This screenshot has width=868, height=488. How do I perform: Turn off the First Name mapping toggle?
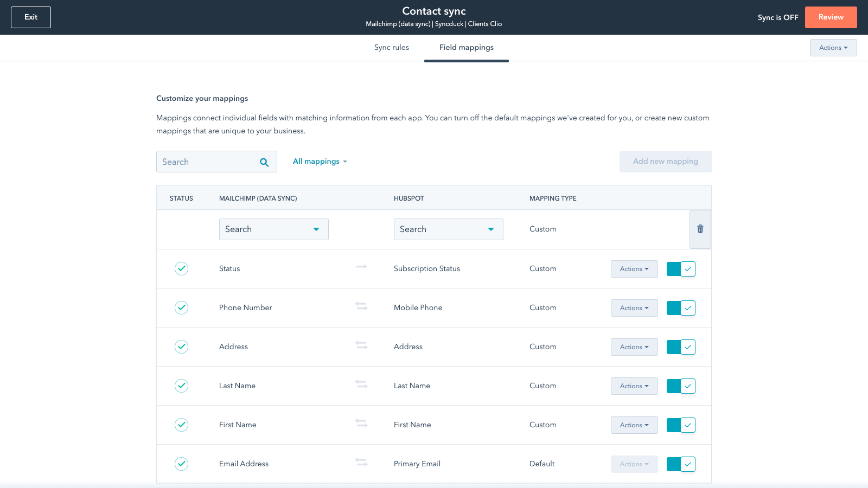681,425
